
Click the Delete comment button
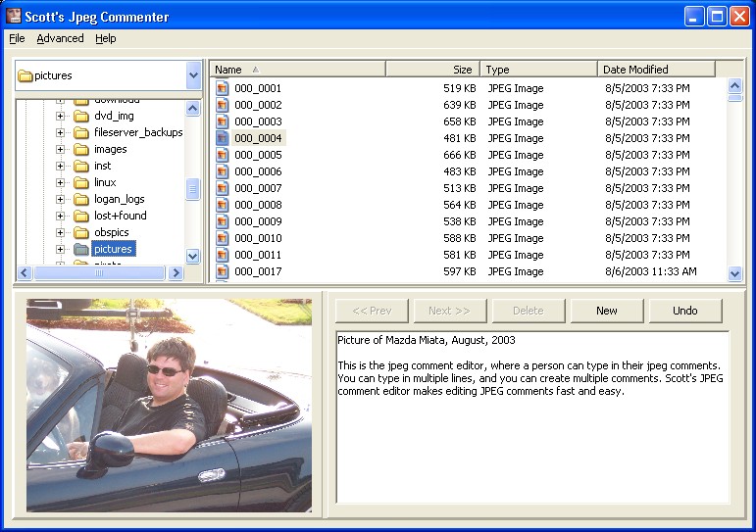tap(529, 311)
